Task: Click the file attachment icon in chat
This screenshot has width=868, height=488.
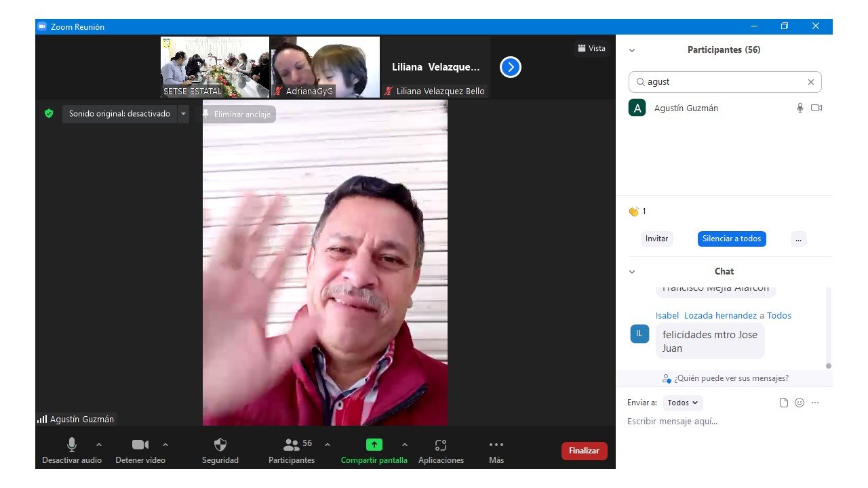Action: pos(784,403)
